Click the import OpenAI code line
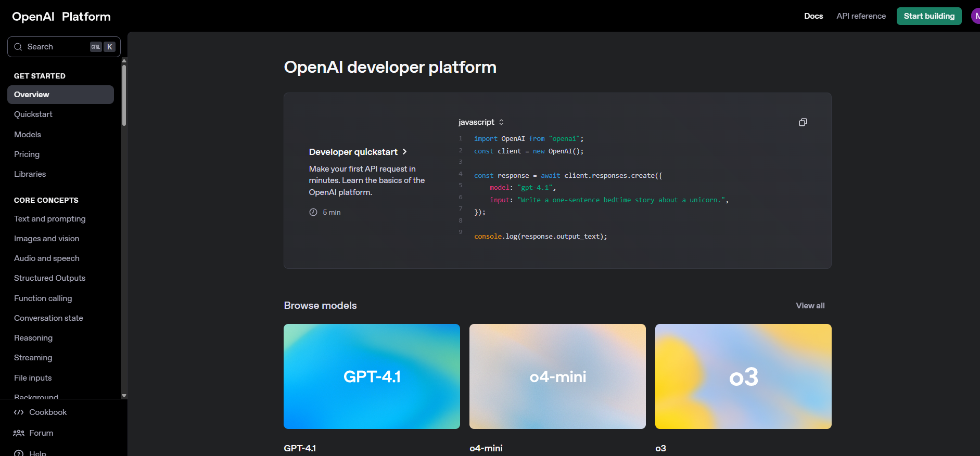 coord(529,139)
